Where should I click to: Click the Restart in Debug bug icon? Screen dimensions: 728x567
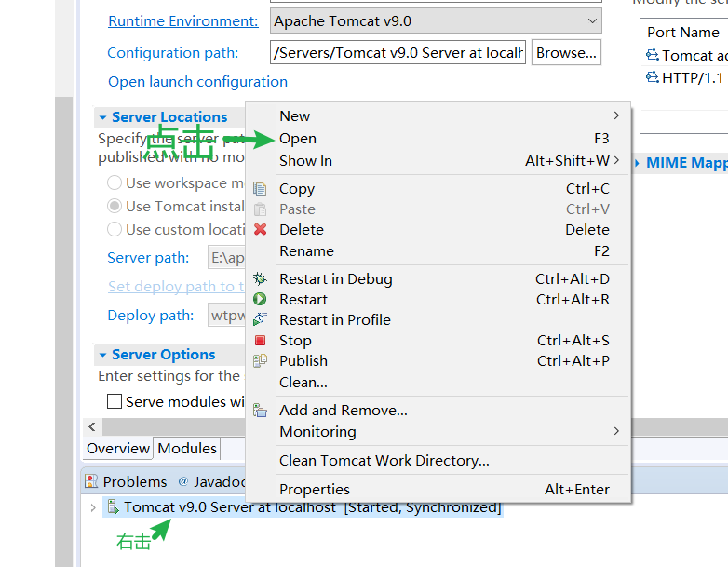[261, 278]
